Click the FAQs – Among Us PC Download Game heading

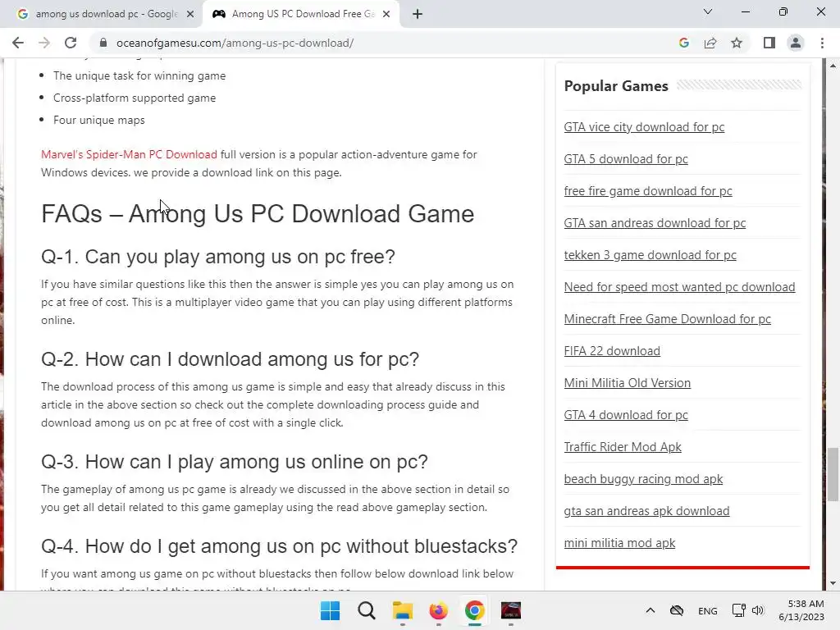[258, 214]
